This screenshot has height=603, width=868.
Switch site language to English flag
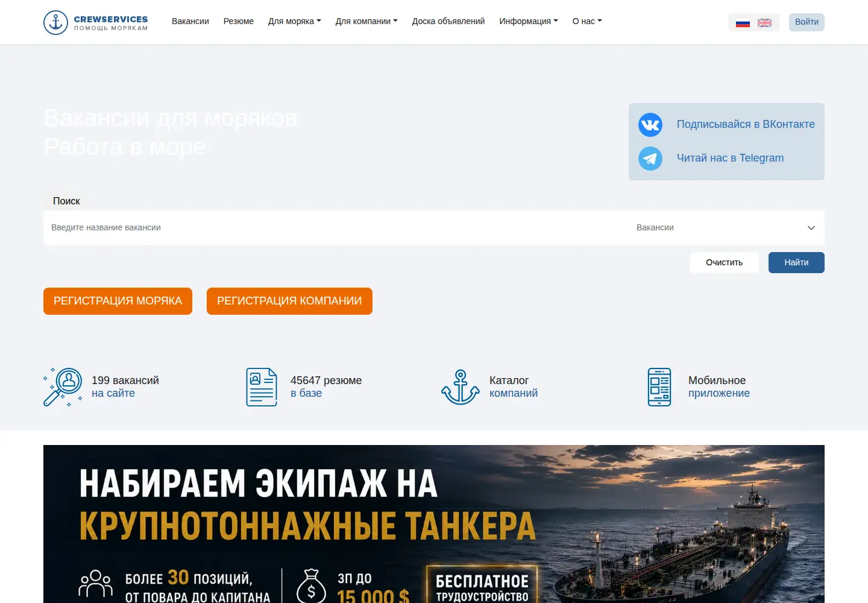(x=764, y=23)
